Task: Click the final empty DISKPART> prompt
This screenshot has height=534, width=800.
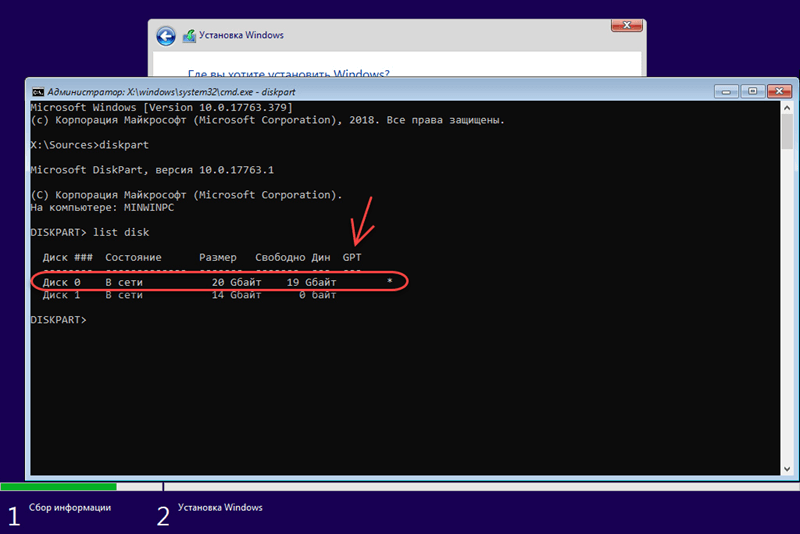Action: coord(59,320)
